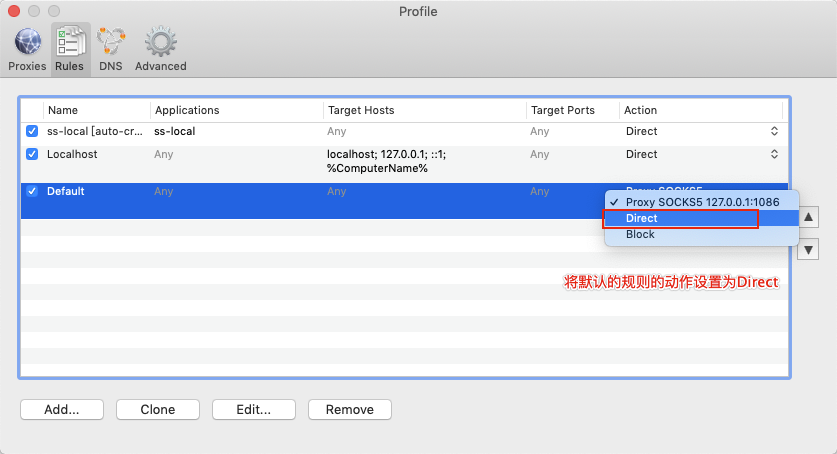Screen dimensions: 837x454
Task: Select the Localhost rule name
Action: (72, 154)
